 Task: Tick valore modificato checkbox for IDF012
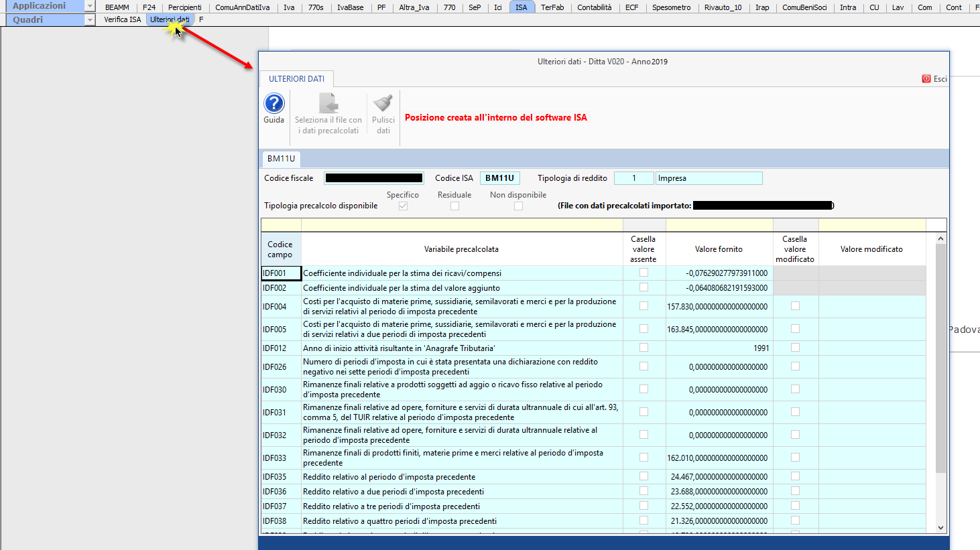point(795,348)
